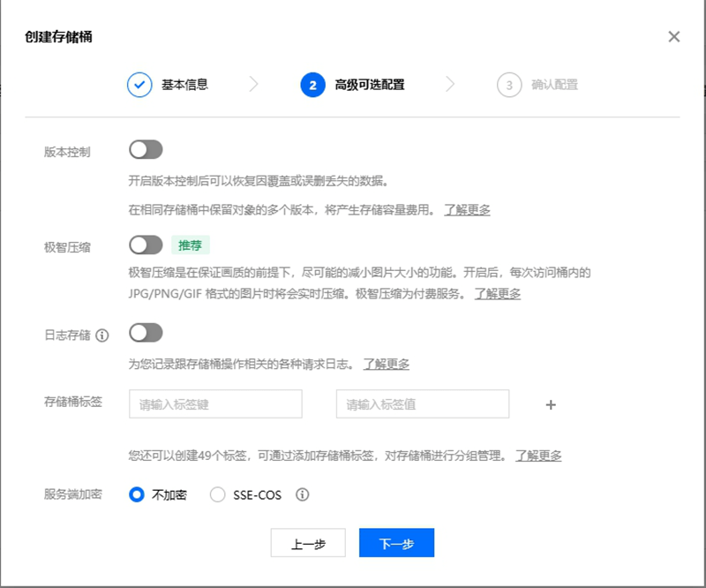Turn on the 极智压缩 switch

point(146,245)
